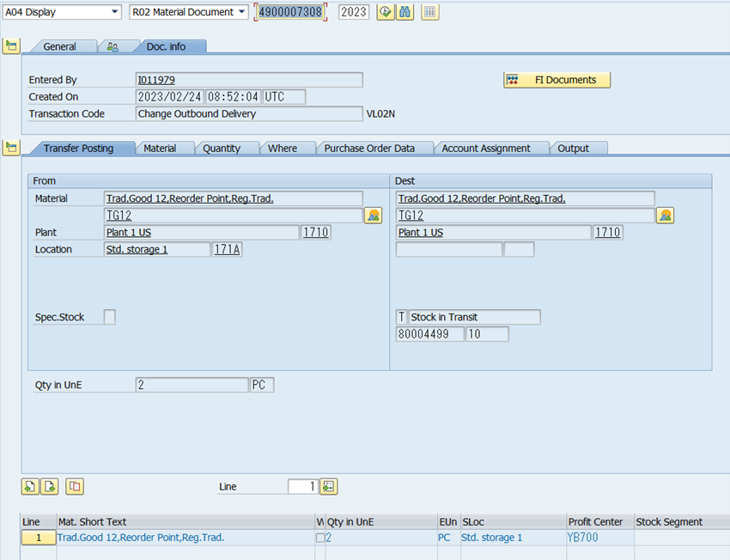Click the binoculars Find icon

(x=405, y=12)
